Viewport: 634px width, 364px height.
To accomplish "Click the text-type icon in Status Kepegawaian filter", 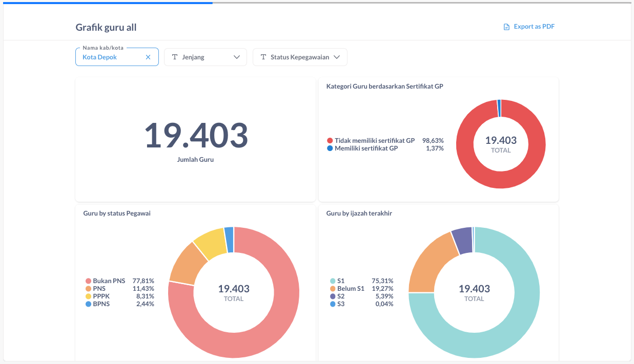I will (263, 57).
